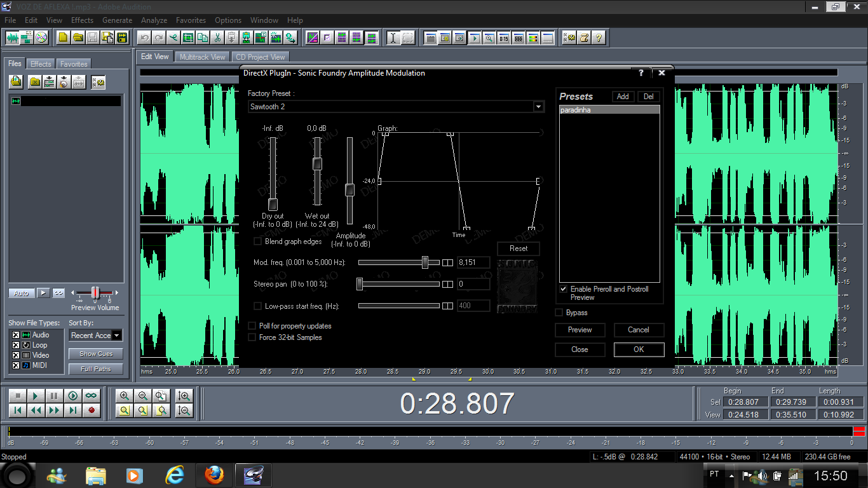Select the Time Selection I-beam tool

(x=393, y=37)
